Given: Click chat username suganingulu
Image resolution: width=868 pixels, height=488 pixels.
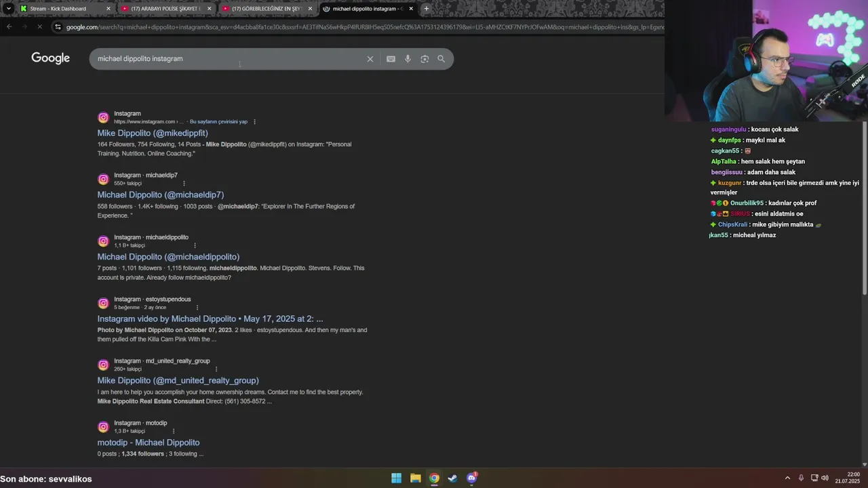Looking at the screenshot, I should point(728,129).
